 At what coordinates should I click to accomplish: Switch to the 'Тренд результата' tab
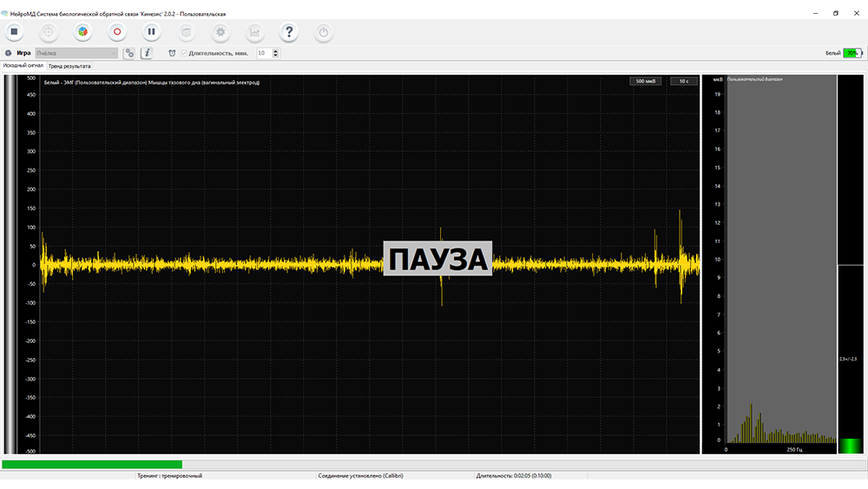tap(69, 66)
